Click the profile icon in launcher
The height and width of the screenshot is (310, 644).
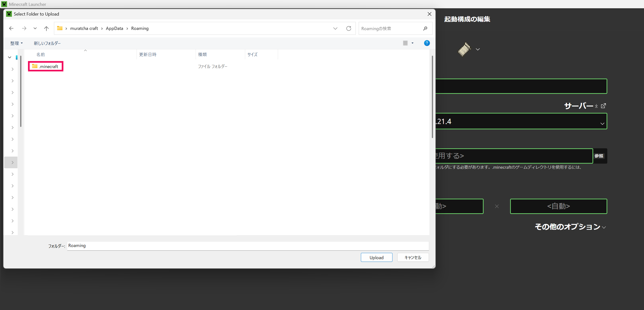(464, 49)
